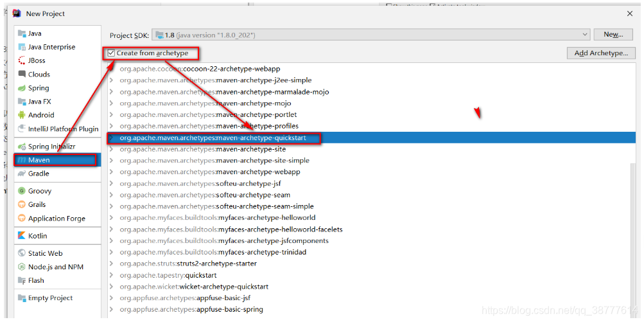Select maven-archetype-site archetype row

[371, 149]
